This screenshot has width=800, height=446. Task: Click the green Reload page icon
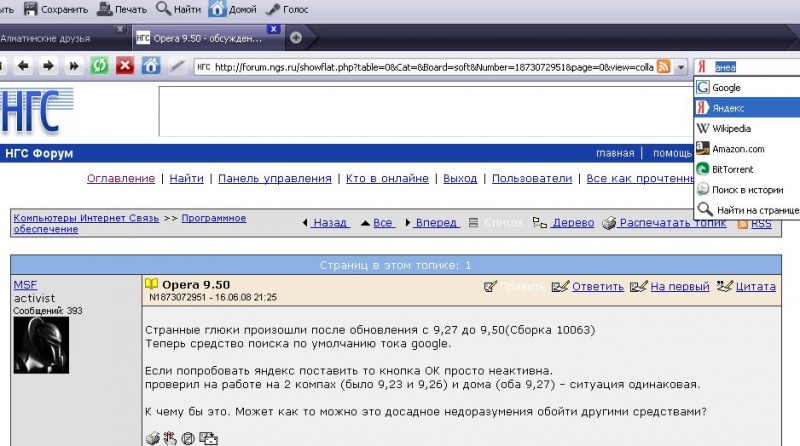tap(99, 66)
